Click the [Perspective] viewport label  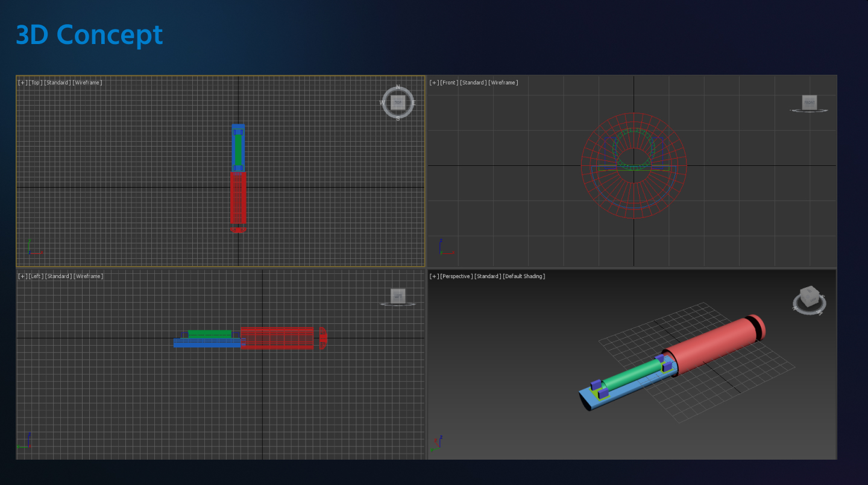[x=456, y=276]
